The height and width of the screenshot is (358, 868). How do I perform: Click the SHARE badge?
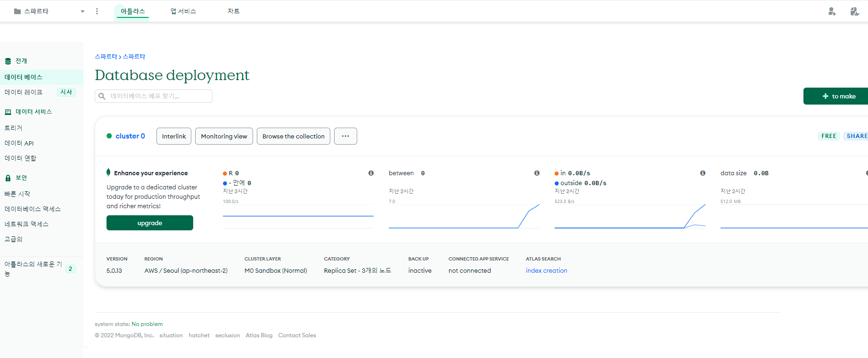click(856, 136)
